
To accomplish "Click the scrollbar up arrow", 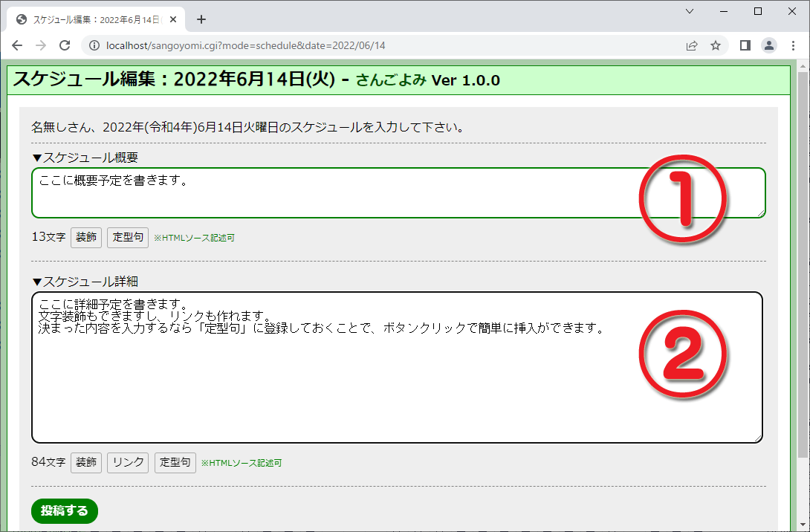I will [803, 65].
